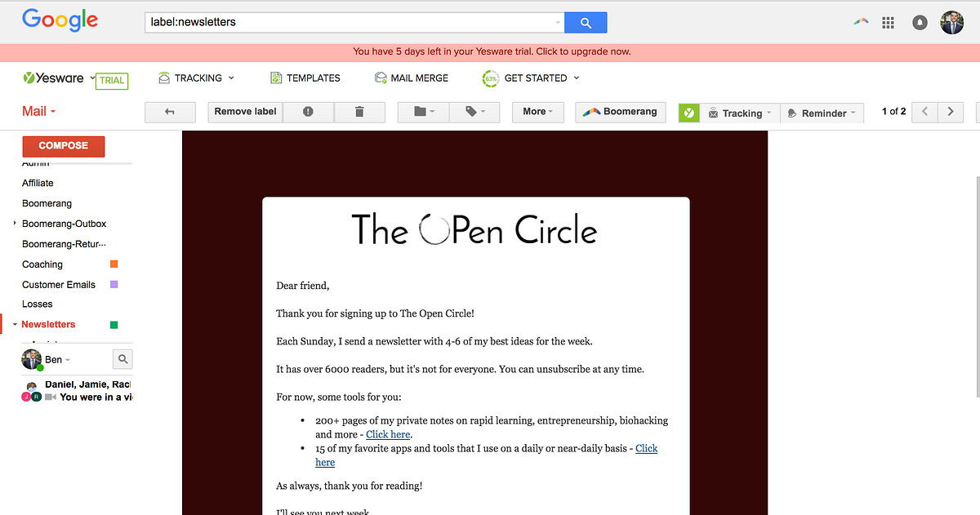Image resolution: width=980 pixels, height=515 pixels.
Task: Delete the email with trash icon
Action: (359, 112)
